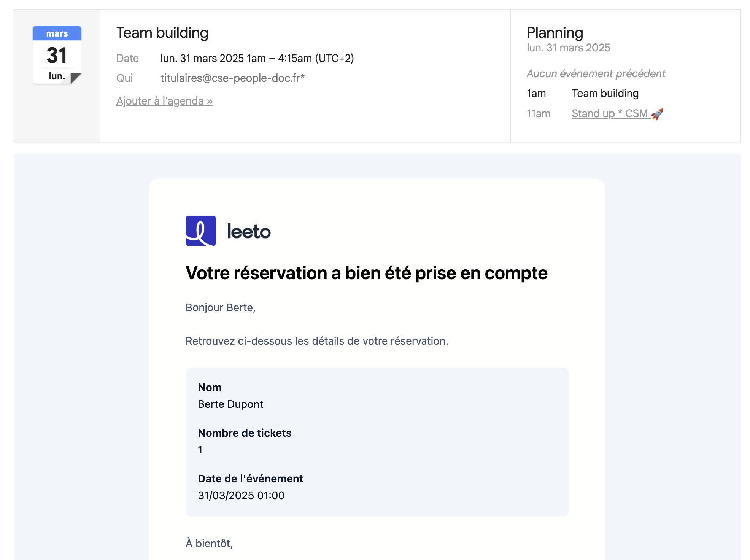Click the leeto wordmark text
Image resolution: width=750 pixels, height=560 pixels.
point(249,231)
